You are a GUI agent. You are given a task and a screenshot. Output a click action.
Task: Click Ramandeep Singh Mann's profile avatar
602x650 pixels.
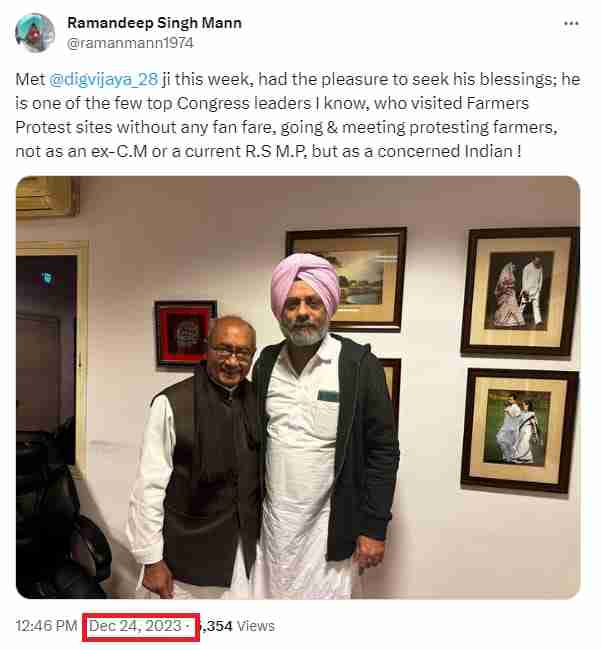point(35,33)
